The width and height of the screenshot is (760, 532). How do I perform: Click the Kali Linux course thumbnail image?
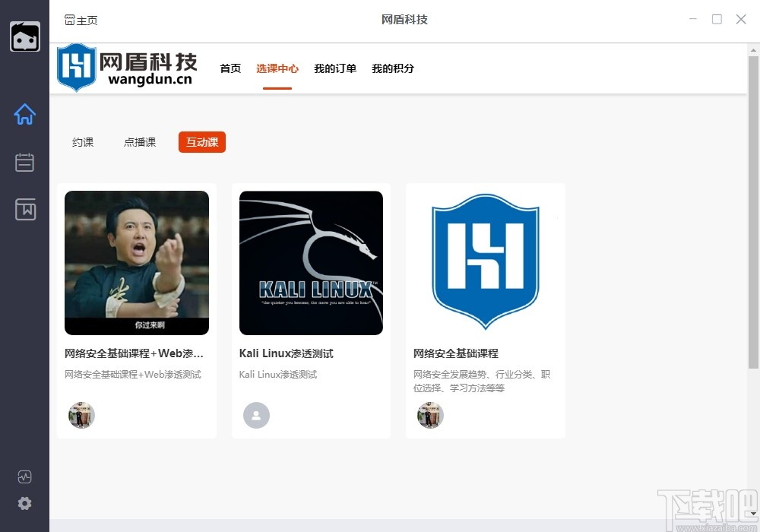click(310, 262)
